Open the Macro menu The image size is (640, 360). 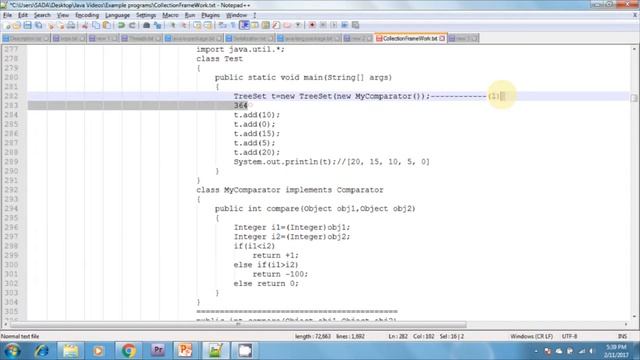170,15
